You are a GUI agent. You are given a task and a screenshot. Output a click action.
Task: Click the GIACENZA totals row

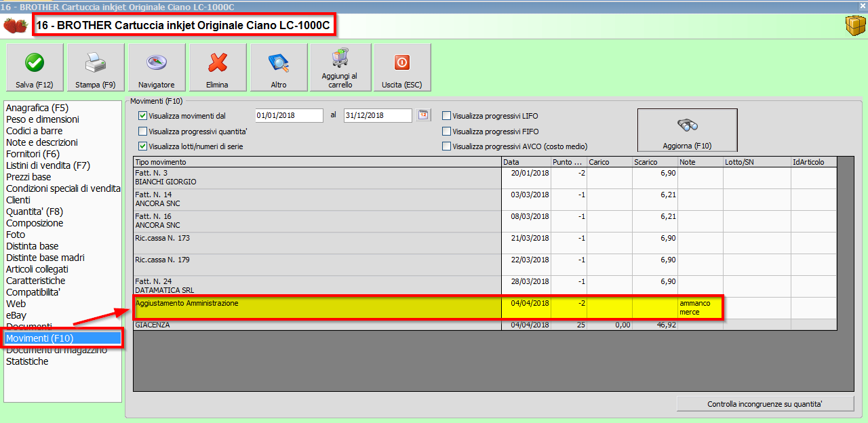pos(485,325)
